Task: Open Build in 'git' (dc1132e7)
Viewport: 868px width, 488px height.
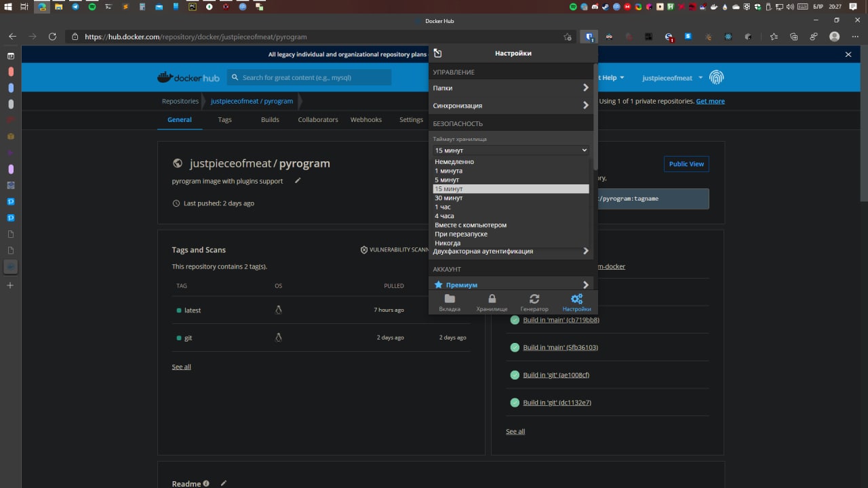Action: (557, 403)
